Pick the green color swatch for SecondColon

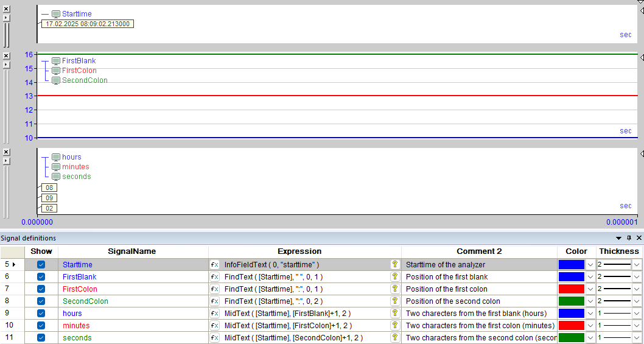coord(572,301)
